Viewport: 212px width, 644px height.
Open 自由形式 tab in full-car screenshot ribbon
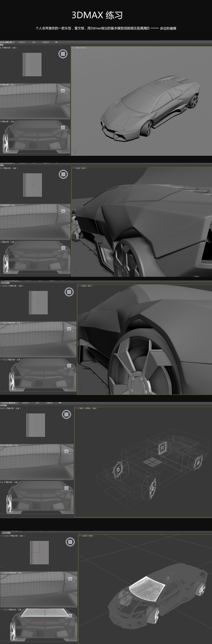point(22,42)
